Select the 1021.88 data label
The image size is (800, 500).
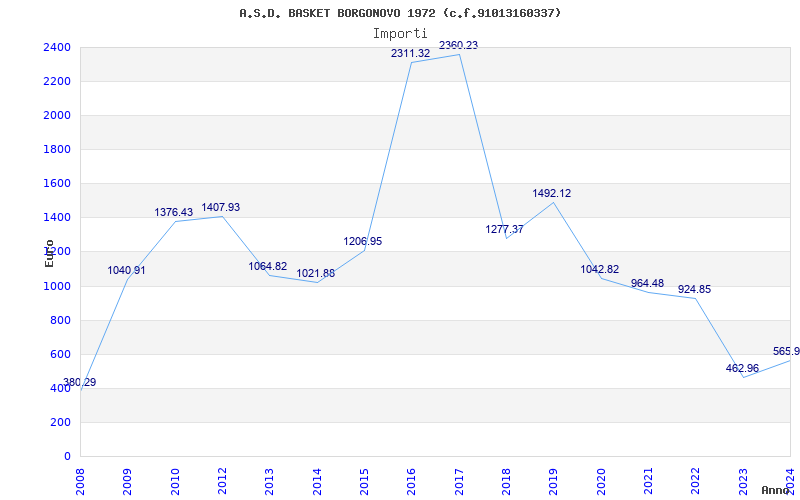point(316,273)
